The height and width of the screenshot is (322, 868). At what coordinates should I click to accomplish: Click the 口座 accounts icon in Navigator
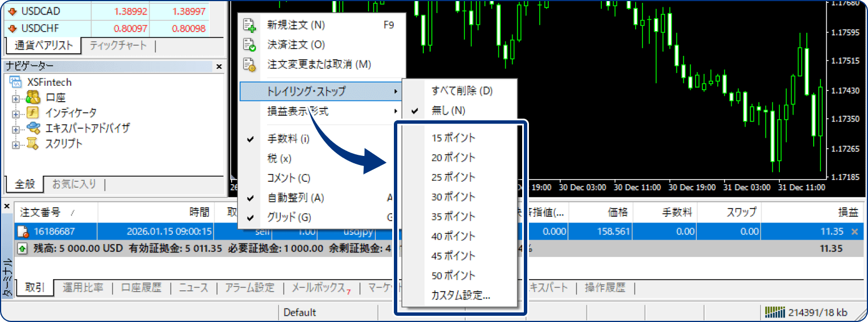point(33,98)
